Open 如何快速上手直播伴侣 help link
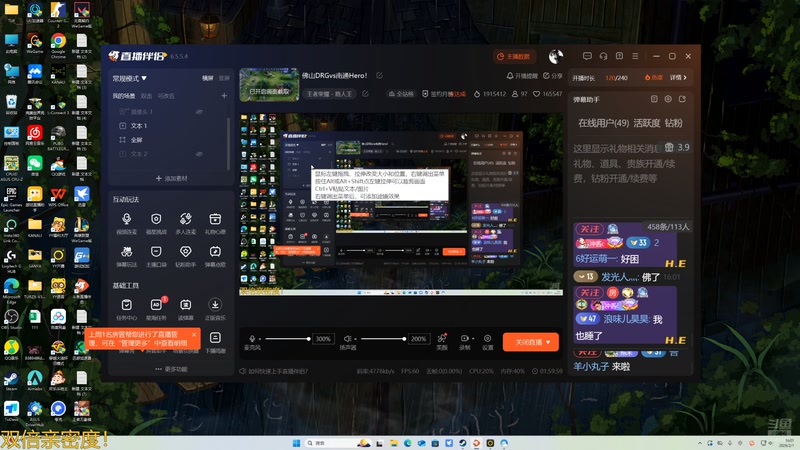This screenshot has height=450, width=800. [x=273, y=371]
